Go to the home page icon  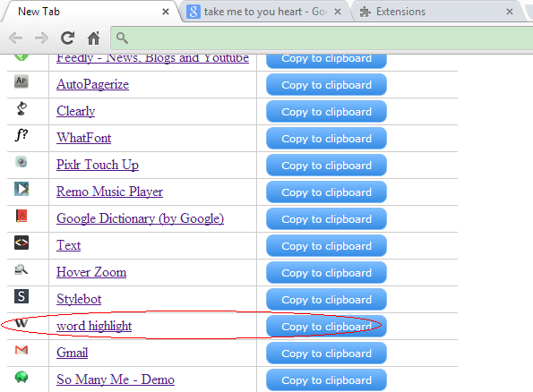click(x=94, y=38)
